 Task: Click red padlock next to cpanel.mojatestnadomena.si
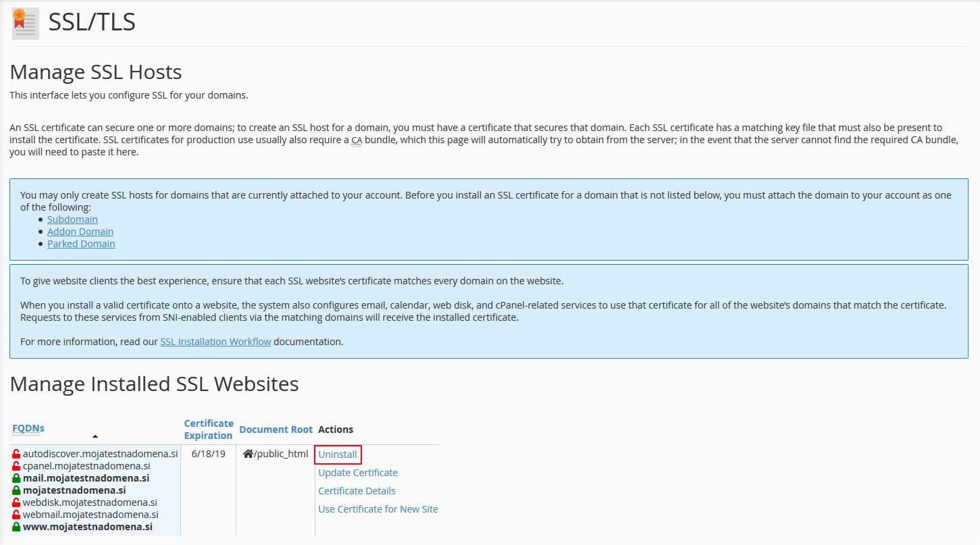16,466
